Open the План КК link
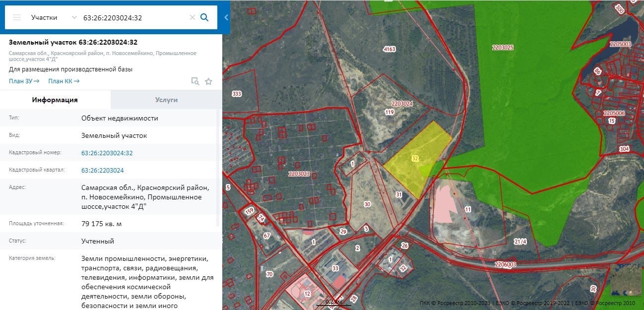The width and height of the screenshot is (644, 310). click(64, 81)
